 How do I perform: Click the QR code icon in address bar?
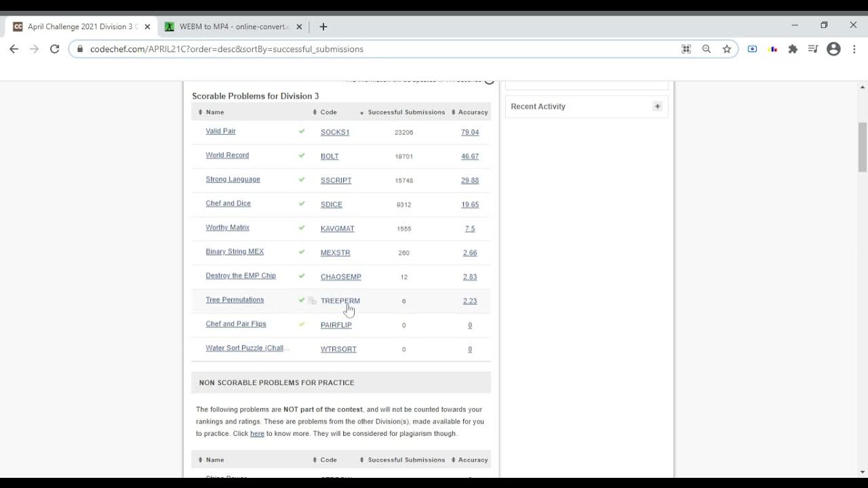point(686,49)
